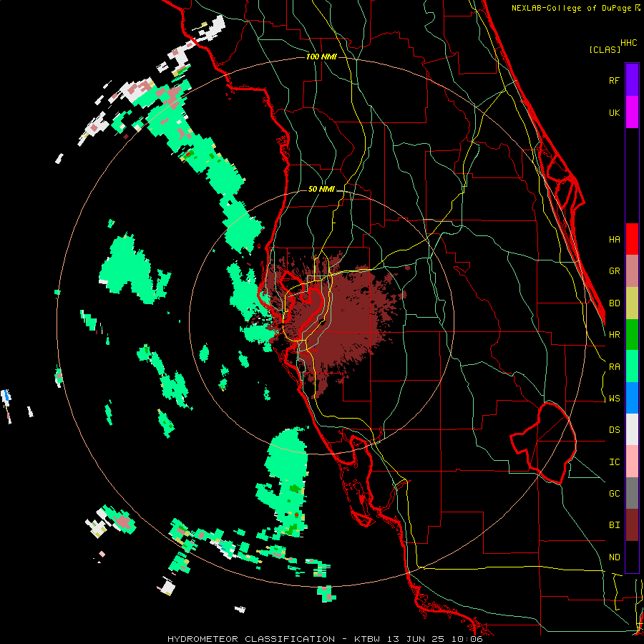Viewport: 644px width, 644px height.
Task: Click the ND legend label
Action: click(x=615, y=557)
